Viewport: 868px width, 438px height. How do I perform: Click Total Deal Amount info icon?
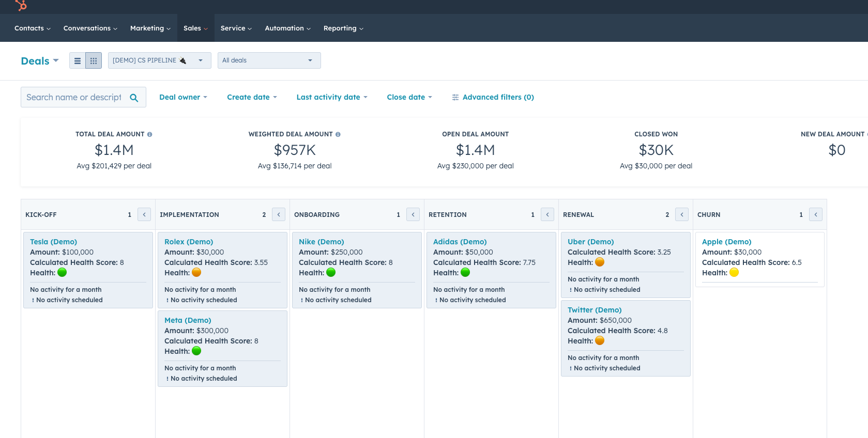150,134
